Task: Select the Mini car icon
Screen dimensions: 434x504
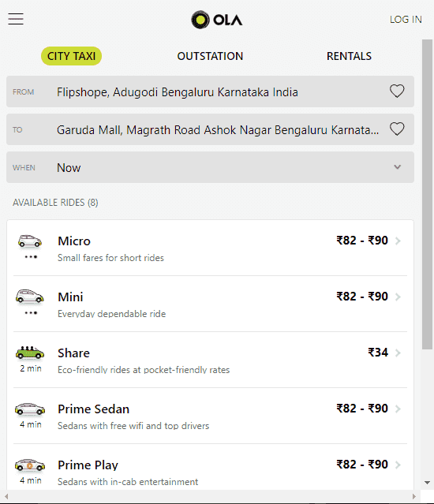Action: pyautogui.click(x=30, y=297)
